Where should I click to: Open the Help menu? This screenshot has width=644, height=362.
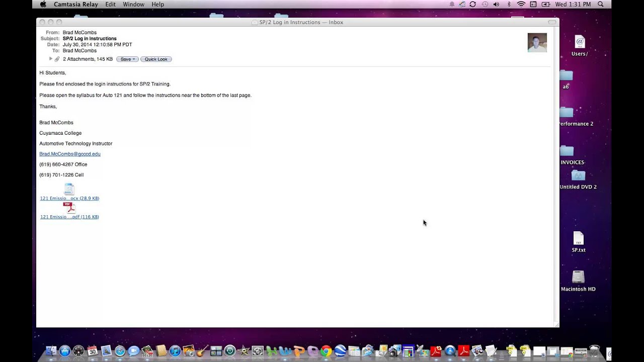158,4
